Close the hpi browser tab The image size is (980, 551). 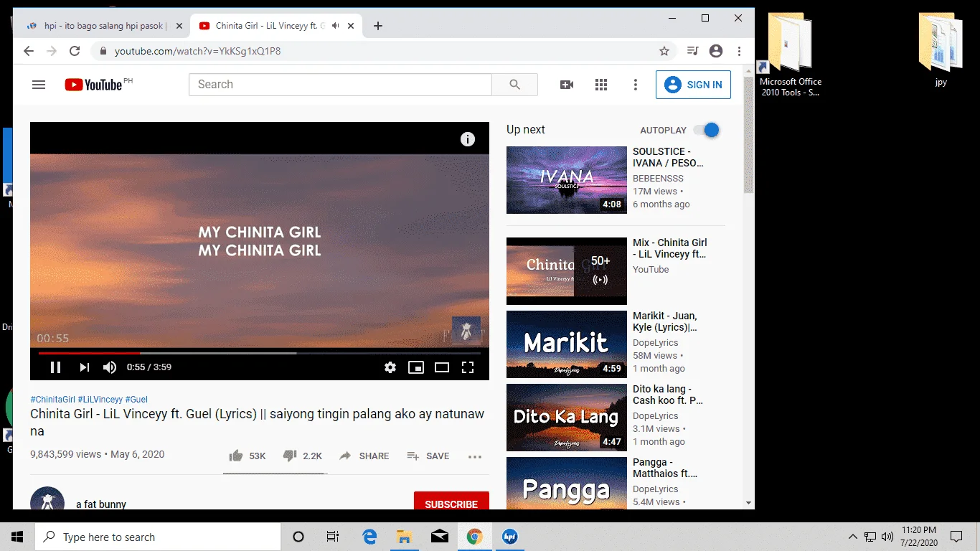click(x=179, y=26)
